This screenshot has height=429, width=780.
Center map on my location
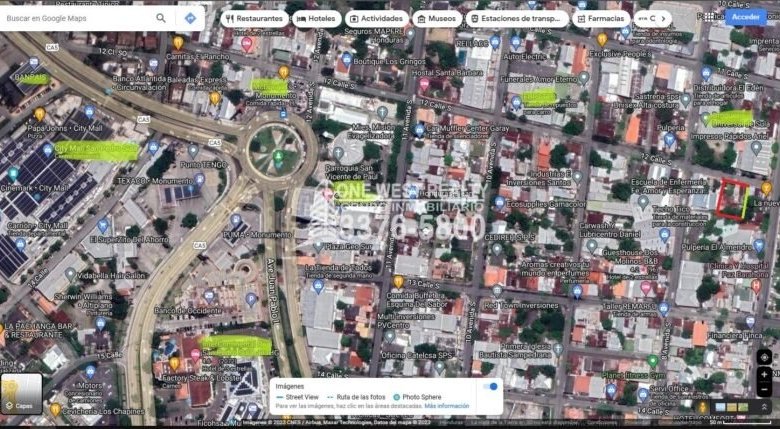click(764, 357)
